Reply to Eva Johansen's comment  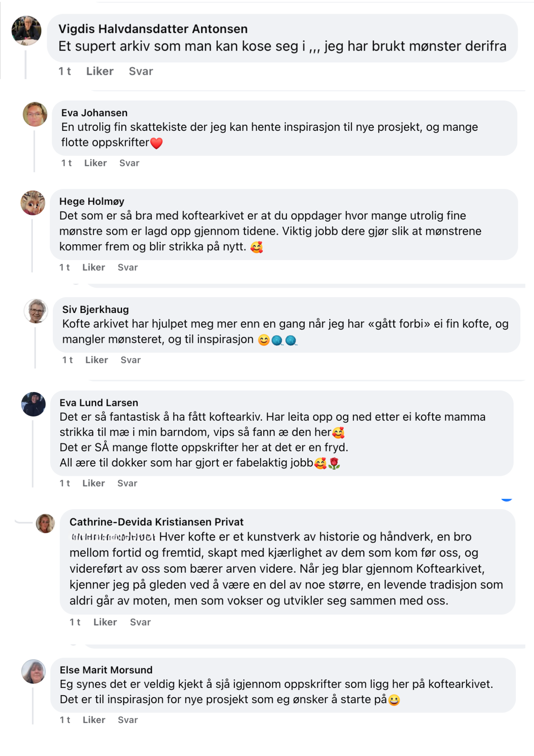tap(129, 163)
